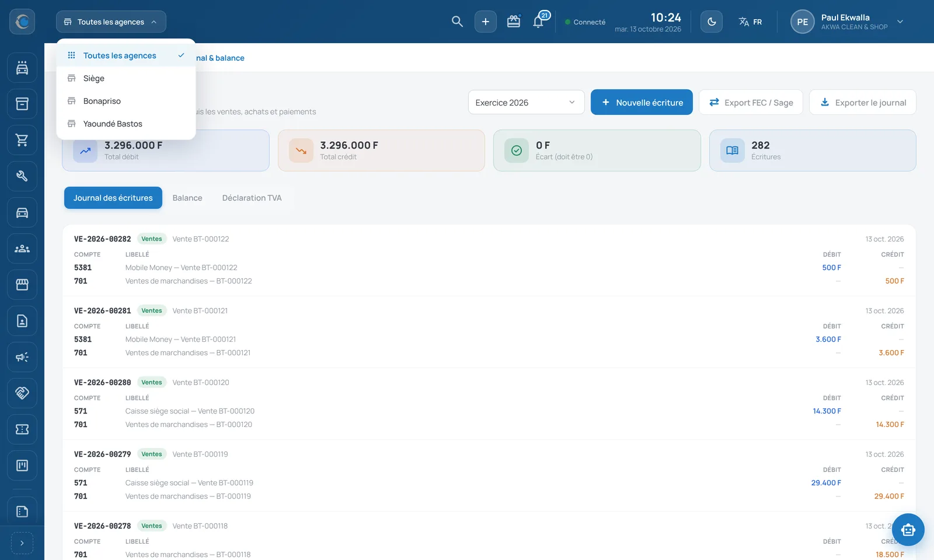The width and height of the screenshot is (934, 560).
Task: Select Journal des écritures tab
Action: click(113, 198)
